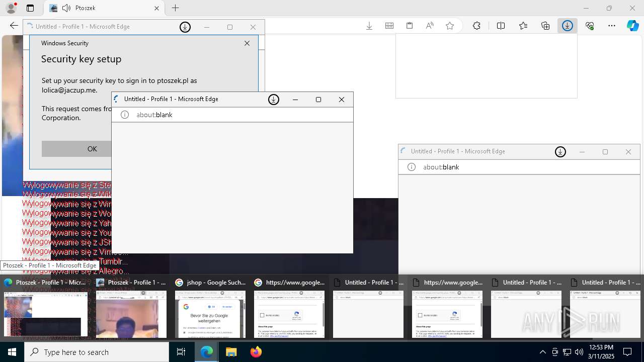Screen dimensions: 644x362
Task: Open the browser profile avatar
Action: pyautogui.click(x=11, y=8)
